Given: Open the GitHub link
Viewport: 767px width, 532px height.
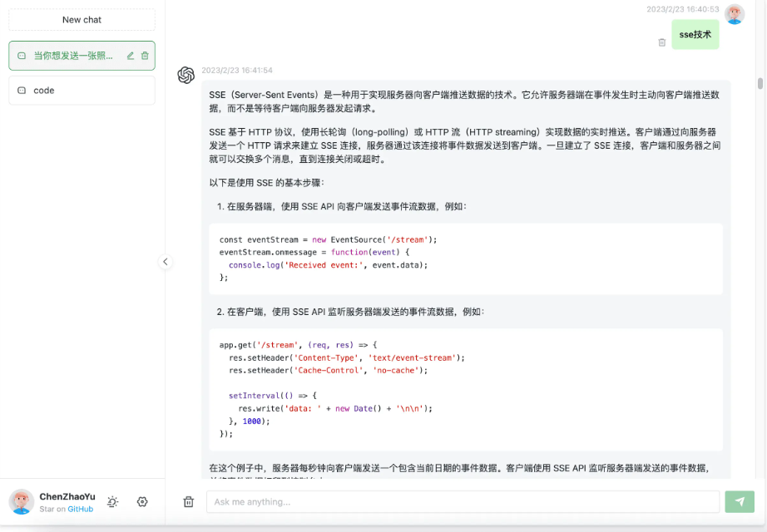Looking at the screenshot, I should (80, 509).
